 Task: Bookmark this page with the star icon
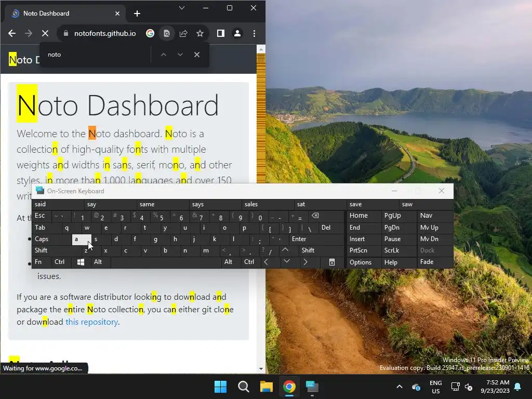[x=200, y=33]
